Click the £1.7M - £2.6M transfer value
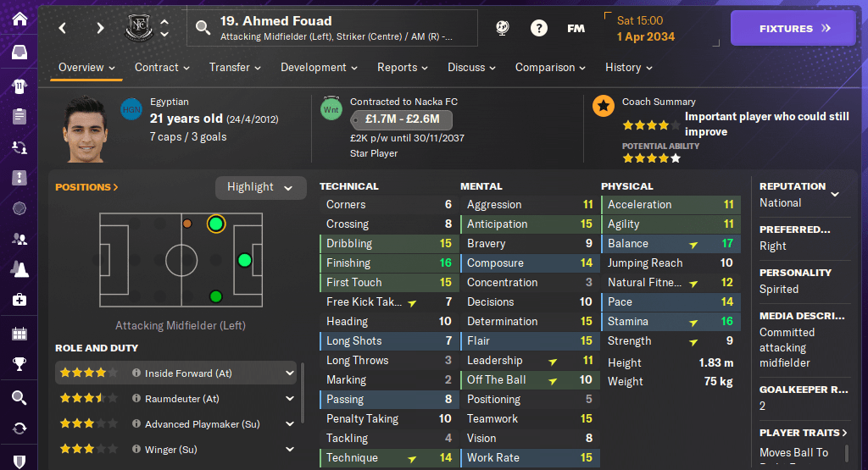The height and width of the screenshot is (470, 868). point(401,119)
